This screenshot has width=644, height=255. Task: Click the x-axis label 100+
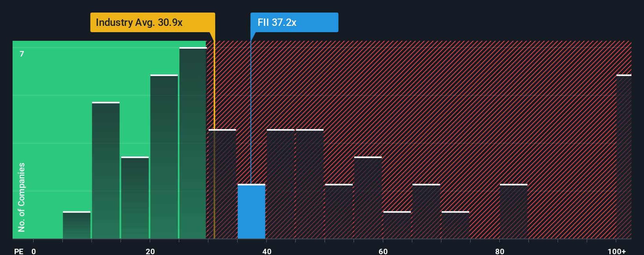[x=617, y=251]
